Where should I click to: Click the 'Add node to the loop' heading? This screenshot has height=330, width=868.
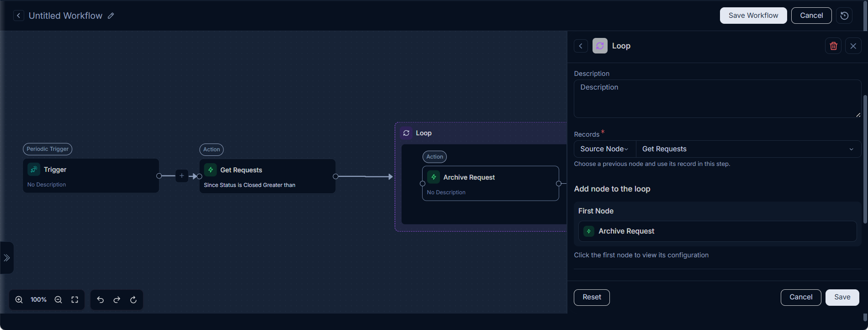(612, 189)
